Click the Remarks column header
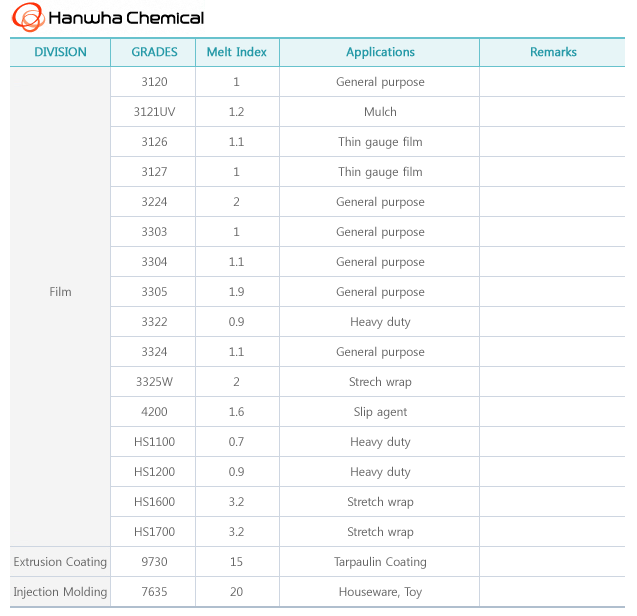Screen dimensions: 637x616 (x=552, y=52)
